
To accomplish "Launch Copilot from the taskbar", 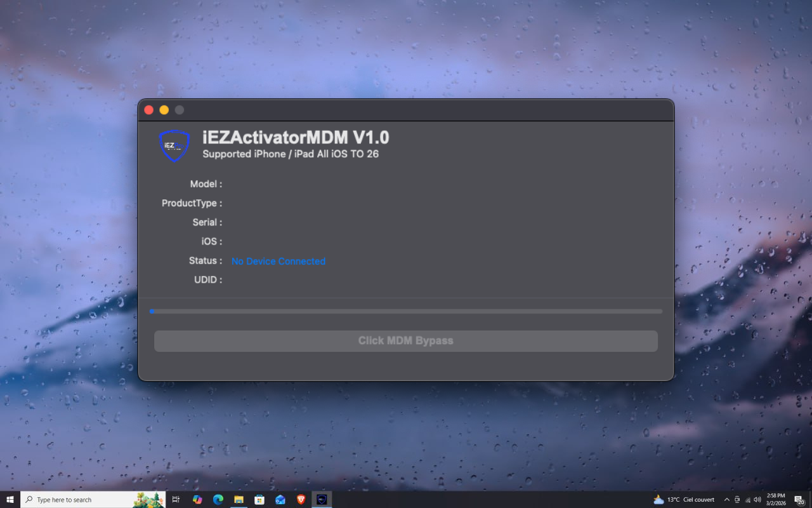I will click(197, 499).
